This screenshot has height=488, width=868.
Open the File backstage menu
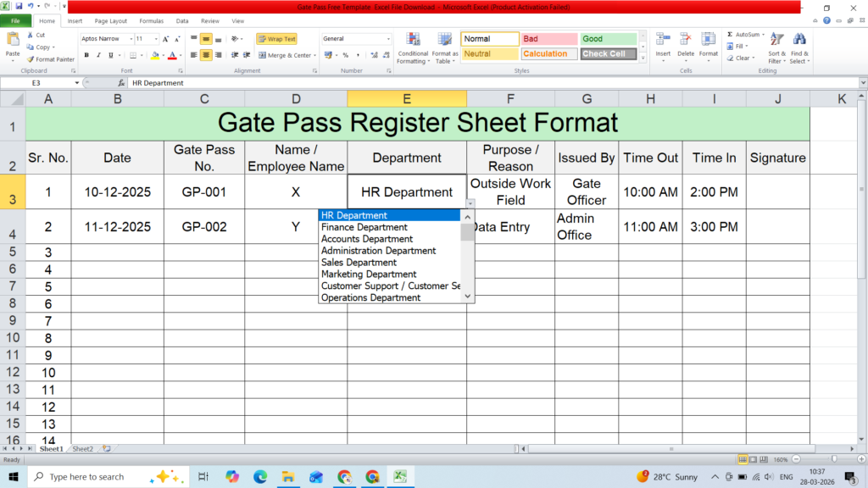click(x=15, y=21)
